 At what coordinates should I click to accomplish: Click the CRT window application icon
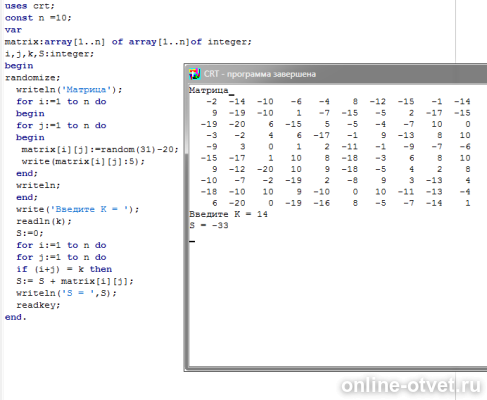point(195,74)
